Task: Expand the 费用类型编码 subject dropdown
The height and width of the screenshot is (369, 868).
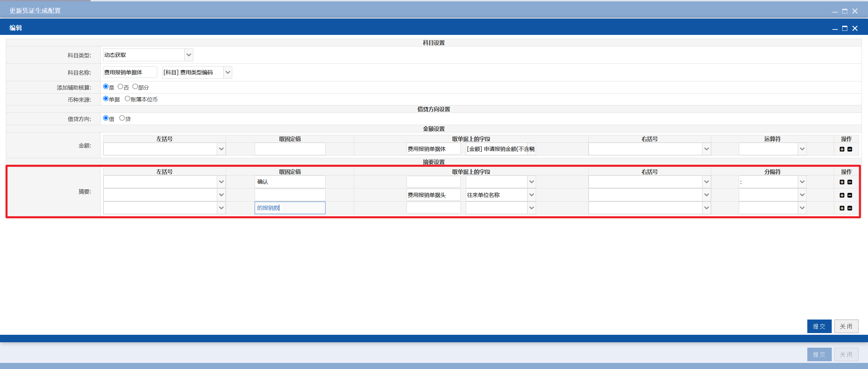Action: click(228, 72)
